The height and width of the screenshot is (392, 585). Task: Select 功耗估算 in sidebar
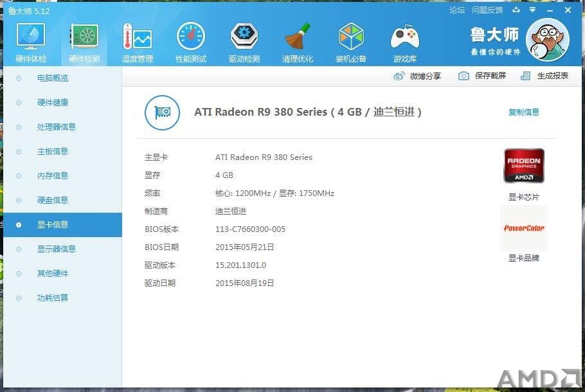[x=63, y=298]
